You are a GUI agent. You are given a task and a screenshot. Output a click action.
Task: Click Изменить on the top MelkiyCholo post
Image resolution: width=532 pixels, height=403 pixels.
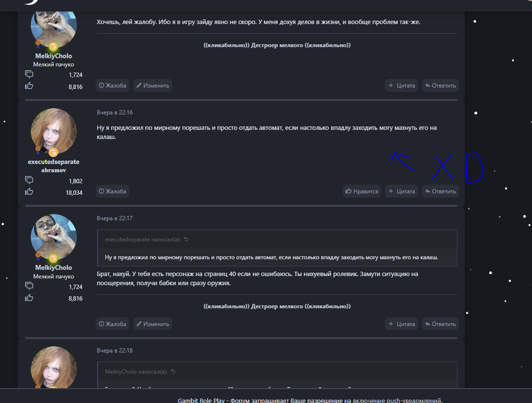tap(153, 86)
